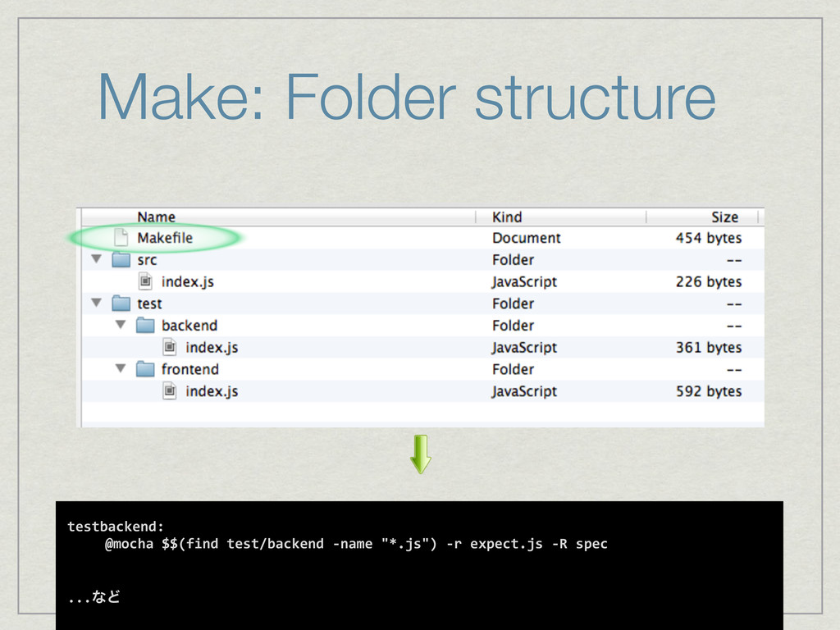Select the Makefile row name

(165, 238)
